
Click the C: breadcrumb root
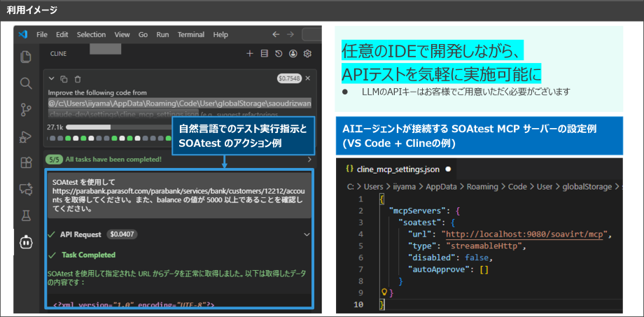point(351,186)
